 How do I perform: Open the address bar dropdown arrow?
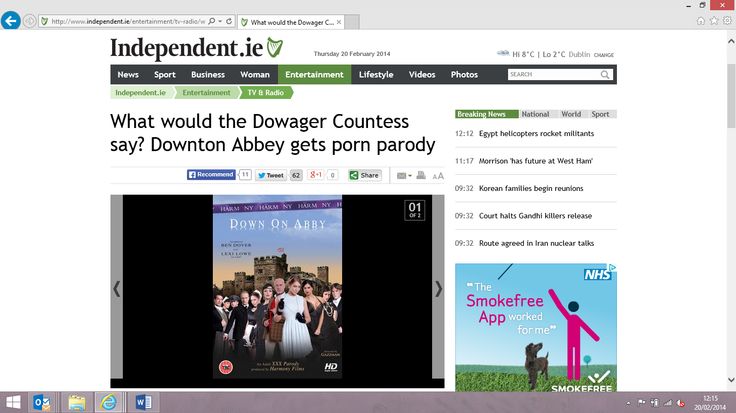coord(220,21)
